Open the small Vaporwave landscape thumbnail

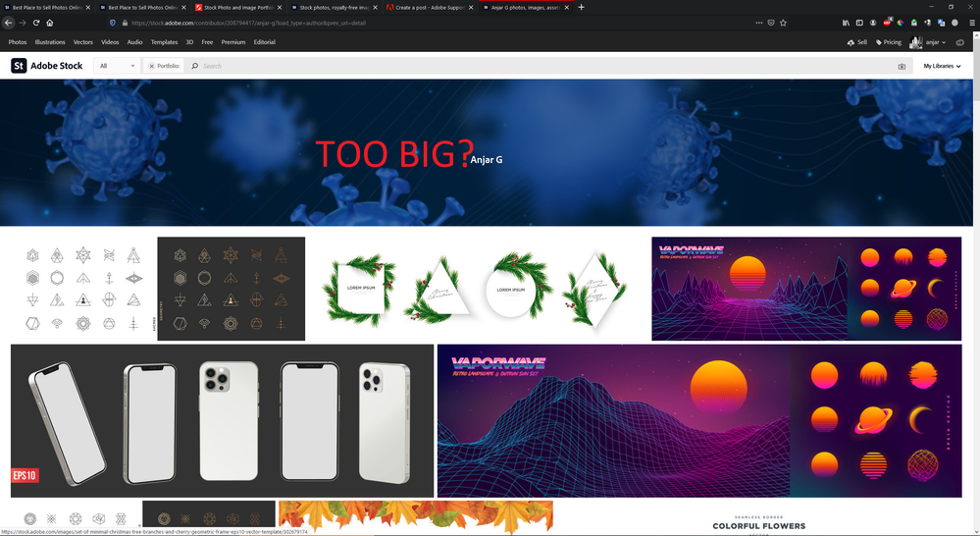806,289
